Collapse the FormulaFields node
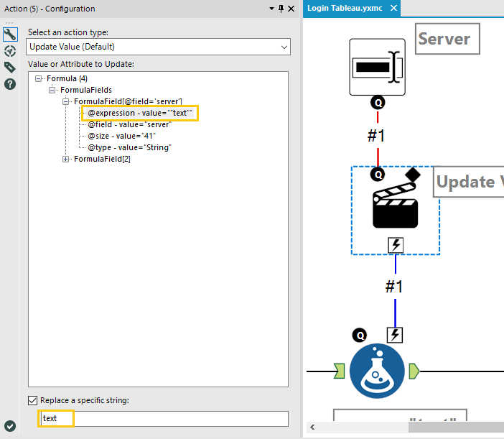 [52, 90]
